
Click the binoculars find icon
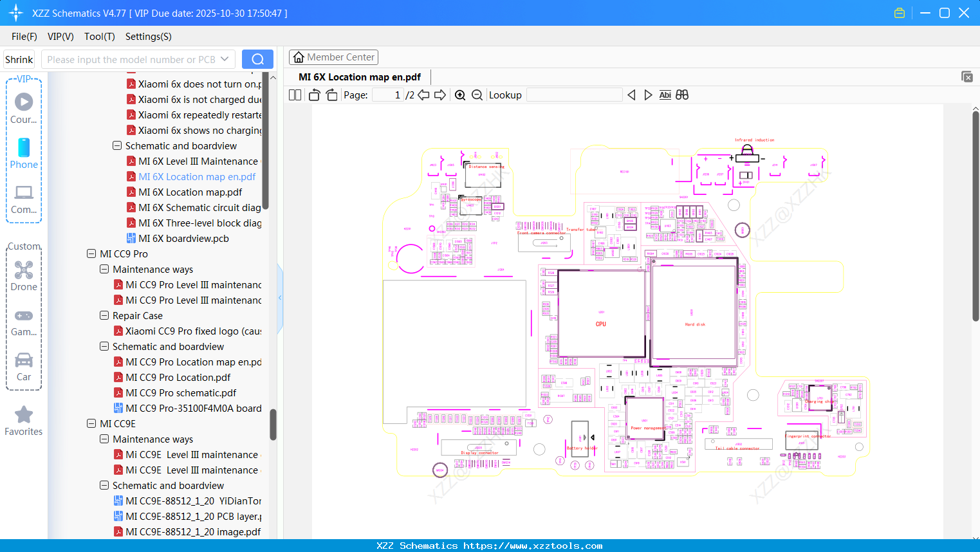(682, 95)
